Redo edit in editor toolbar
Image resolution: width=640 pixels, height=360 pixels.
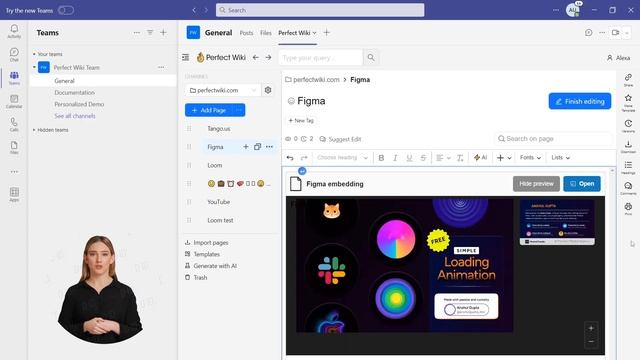pyautogui.click(x=304, y=158)
